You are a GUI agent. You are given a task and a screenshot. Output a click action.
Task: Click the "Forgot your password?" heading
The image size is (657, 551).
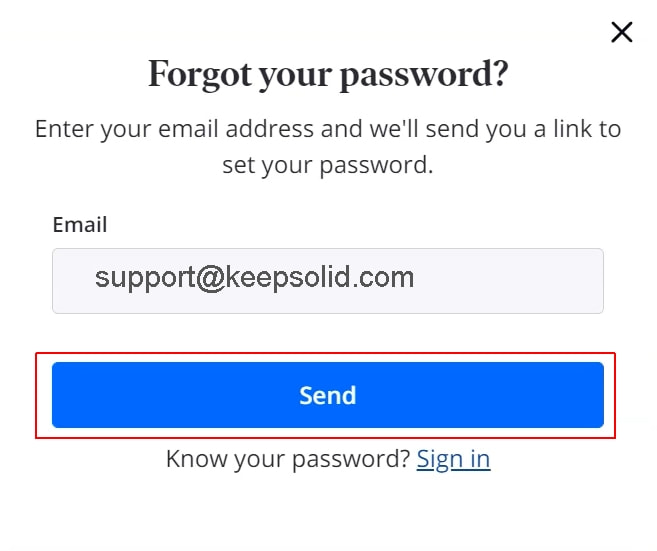(328, 75)
